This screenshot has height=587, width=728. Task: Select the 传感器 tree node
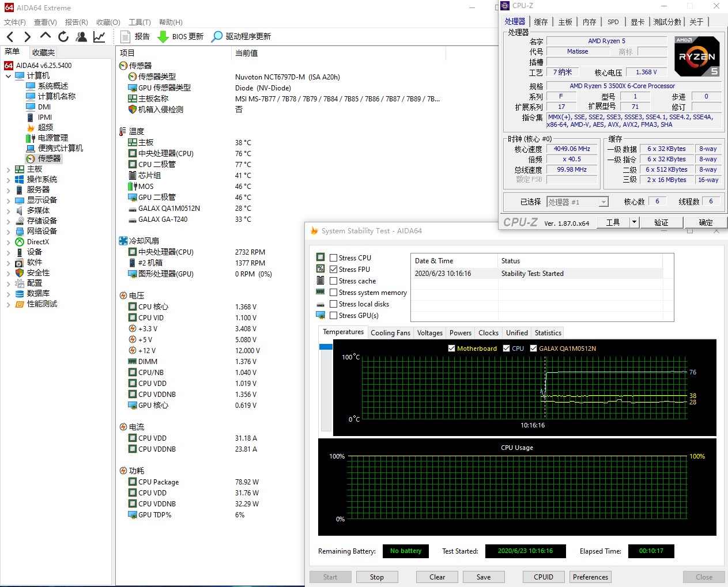pyautogui.click(x=49, y=158)
